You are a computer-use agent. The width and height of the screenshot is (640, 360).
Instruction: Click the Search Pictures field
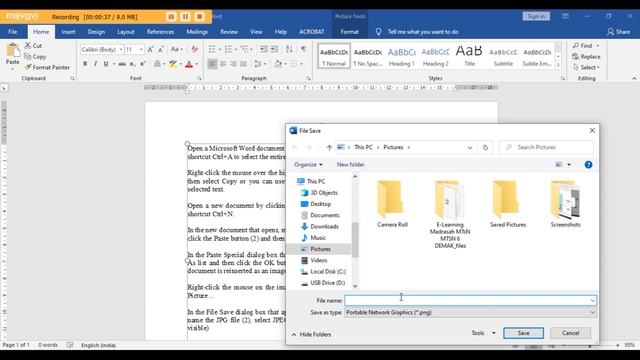coord(546,147)
